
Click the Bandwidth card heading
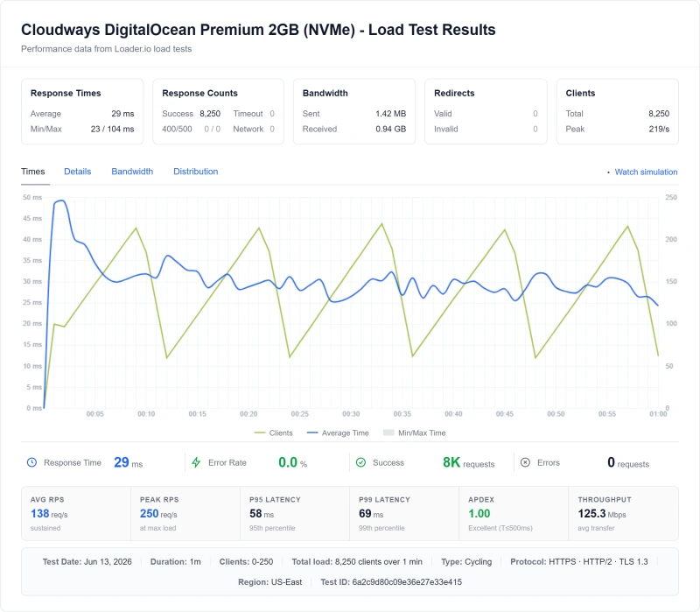(x=325, y=93)
